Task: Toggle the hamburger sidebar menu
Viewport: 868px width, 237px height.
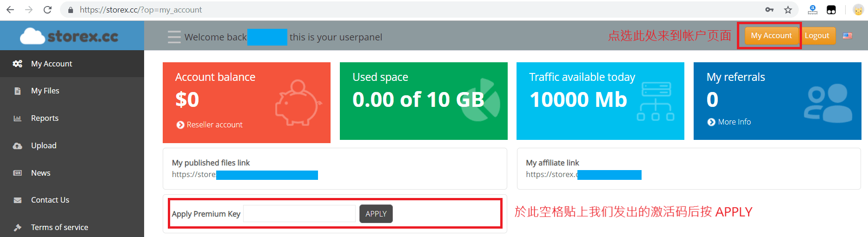Action: [x=174, y=37]
